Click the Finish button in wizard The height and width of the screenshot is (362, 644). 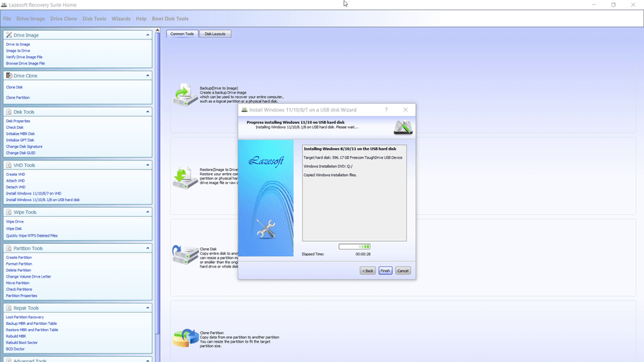click(385, 271)
